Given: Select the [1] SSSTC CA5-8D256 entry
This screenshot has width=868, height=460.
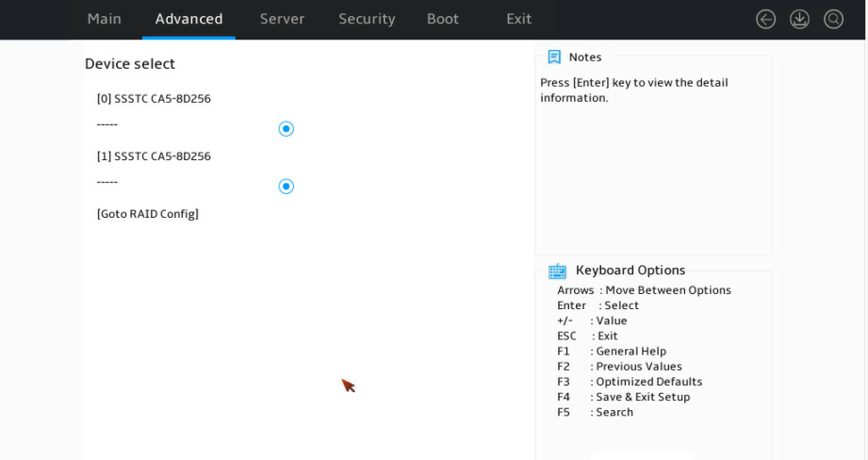Looking at the screenshot, I should pyautogui.click(x=154, y=156).
